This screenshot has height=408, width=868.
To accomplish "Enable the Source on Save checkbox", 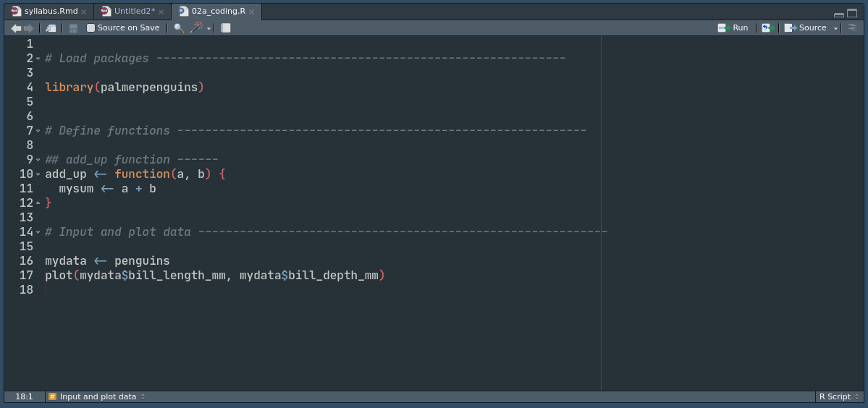I will tap(91, 28).
